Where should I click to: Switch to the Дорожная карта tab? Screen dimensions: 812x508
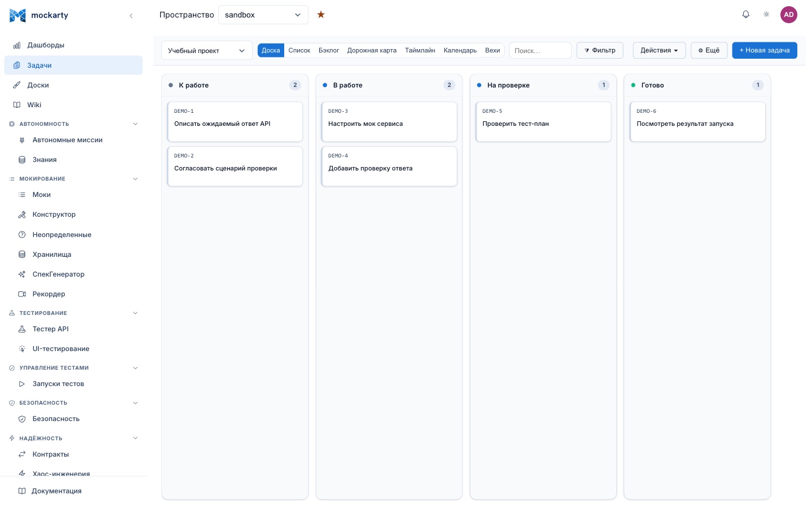pyautogui.click(x=372, y=50)
